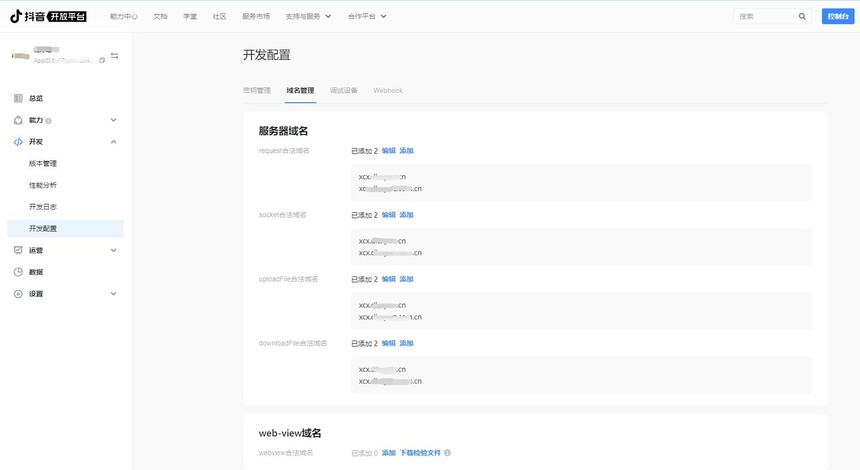Open the 合作平台 dropdown menu
Image resolution: width=860 pixels, height=470 pixels.
point(367,16)
